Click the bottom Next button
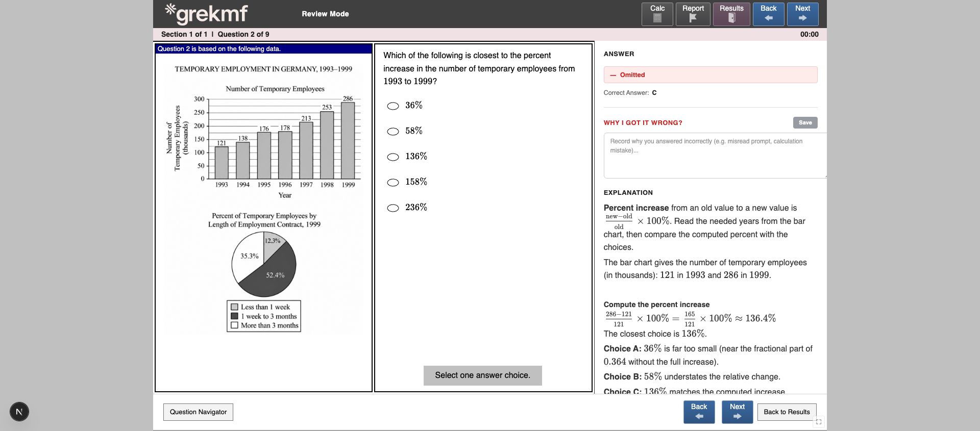 [737, 412]
